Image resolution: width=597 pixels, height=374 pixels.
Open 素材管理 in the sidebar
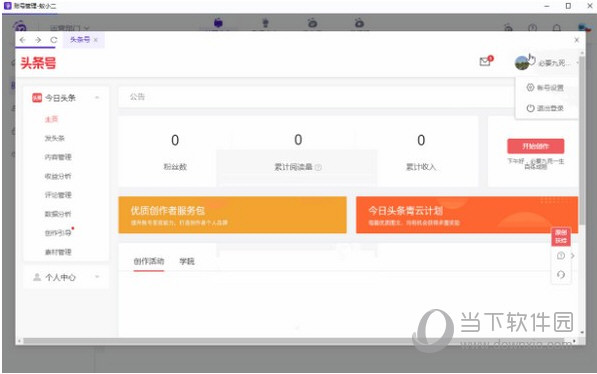point(58,252)
